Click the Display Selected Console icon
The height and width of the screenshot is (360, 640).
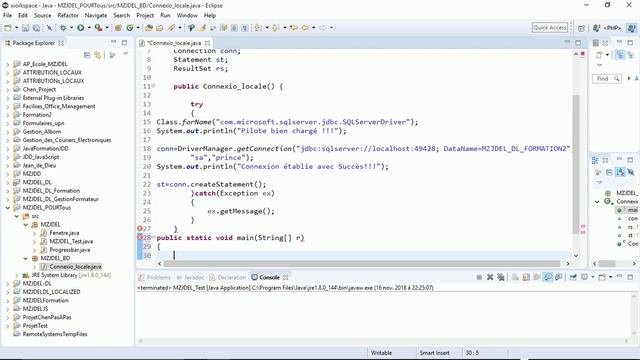point(584,277)
